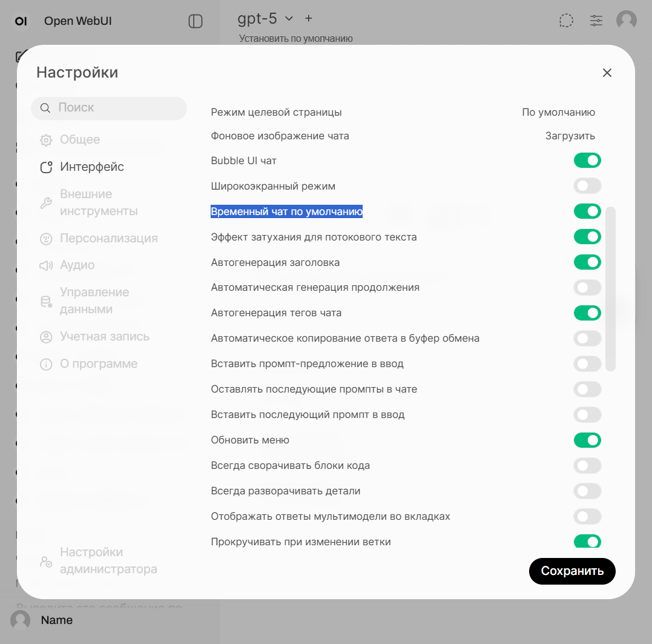The image size is (652, 644).
Task: Click the highlighted Временный чат по умолчанию label
Action: [286, 212]
